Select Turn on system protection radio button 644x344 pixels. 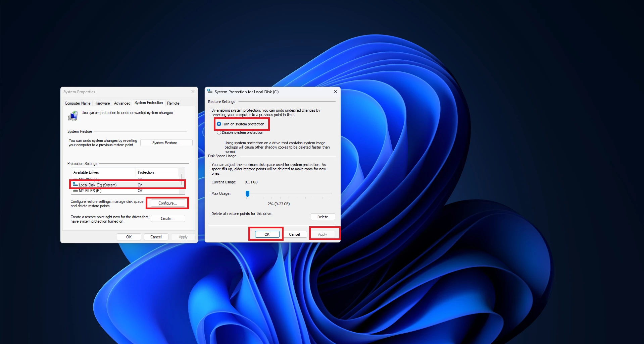[x=219, y=124]
